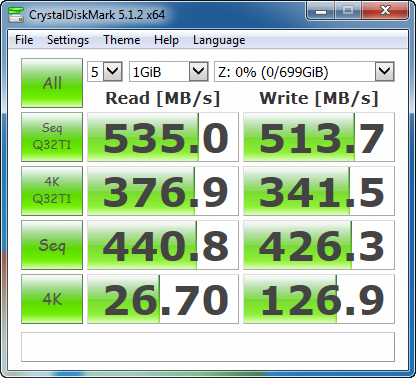Open the Theme menu

click(122, 40)
